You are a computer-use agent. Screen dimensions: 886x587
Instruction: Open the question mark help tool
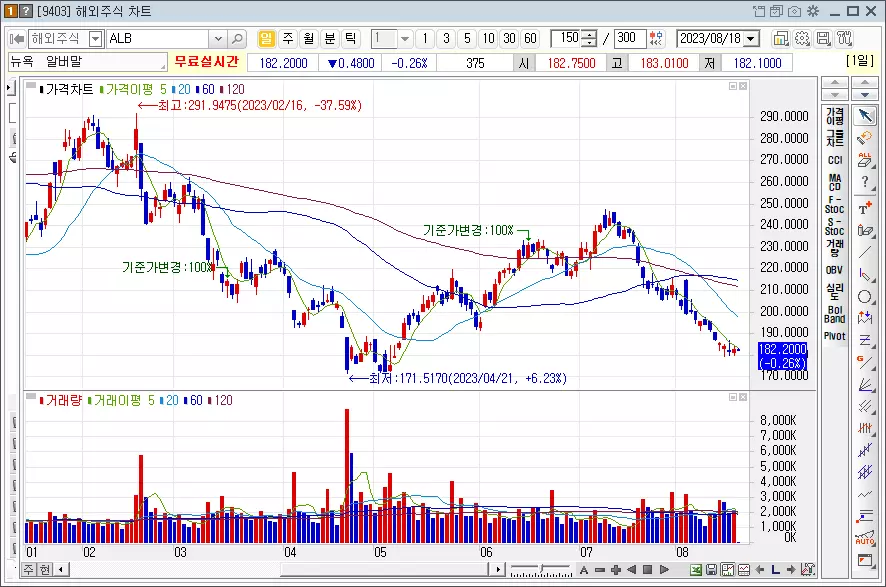pyautogui.click(x=865, y=182)
